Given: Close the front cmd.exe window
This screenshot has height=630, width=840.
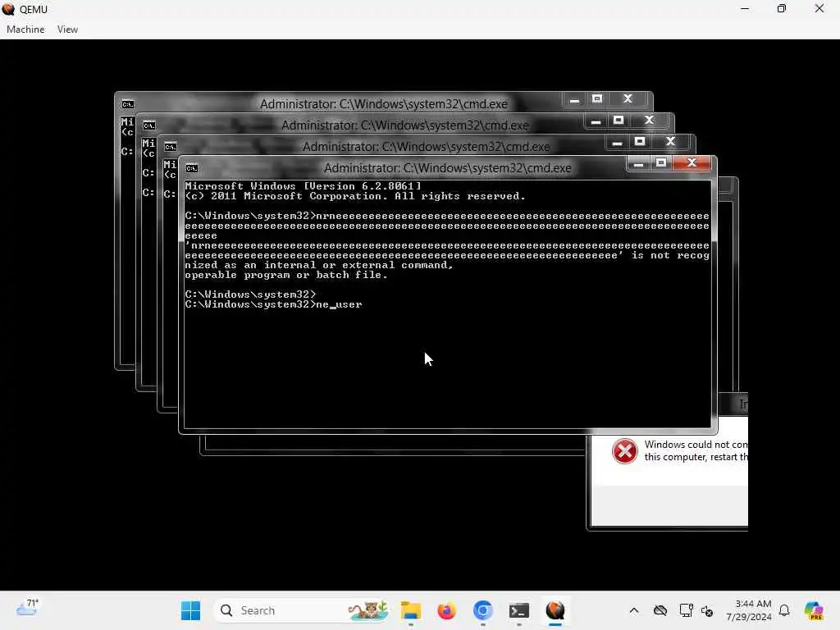Looking at the screenshot, I should tap(692, 163).
